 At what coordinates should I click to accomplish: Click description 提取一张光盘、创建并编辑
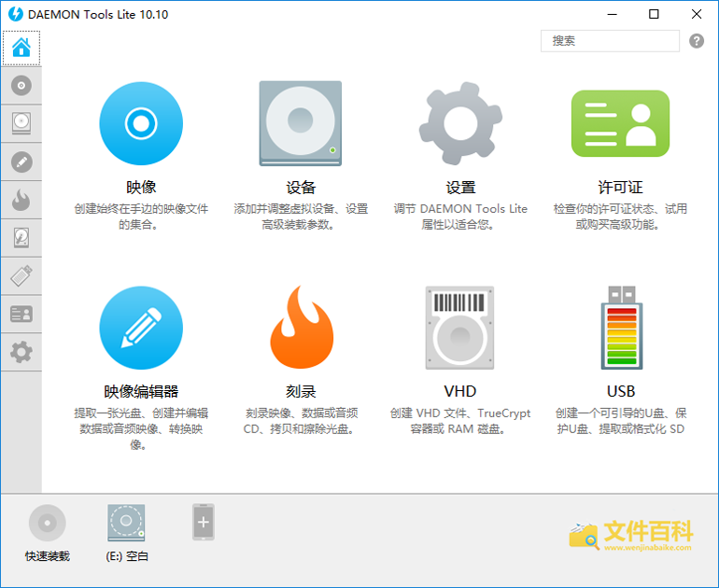(141, 428)
